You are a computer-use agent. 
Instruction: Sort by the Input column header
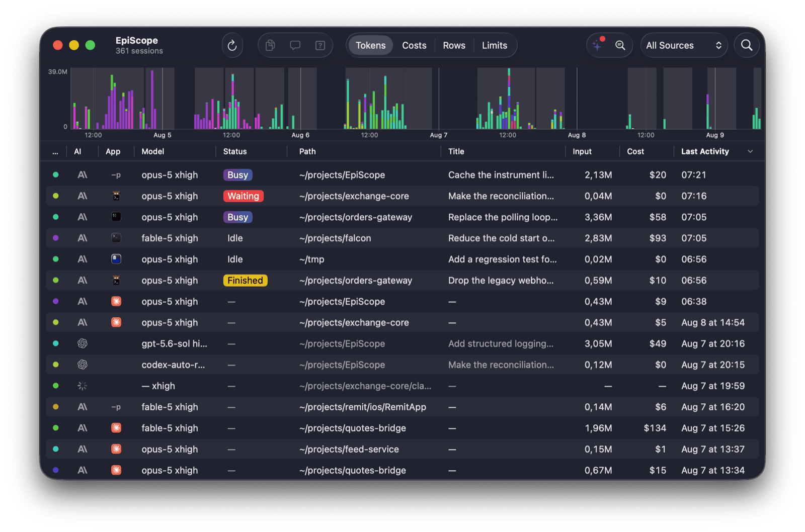(582, 152)
